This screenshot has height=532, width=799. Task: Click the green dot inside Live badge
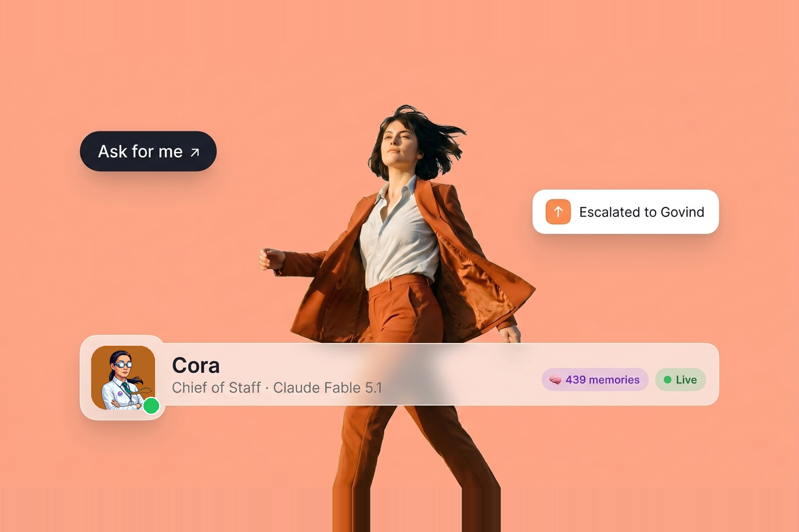point(668,379)
